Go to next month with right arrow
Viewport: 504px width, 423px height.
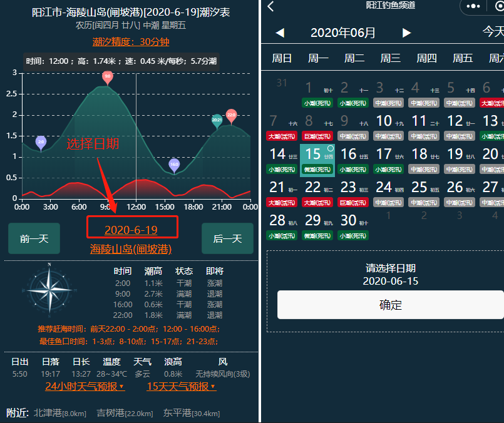pyautogui.click(x=407, y=33)
